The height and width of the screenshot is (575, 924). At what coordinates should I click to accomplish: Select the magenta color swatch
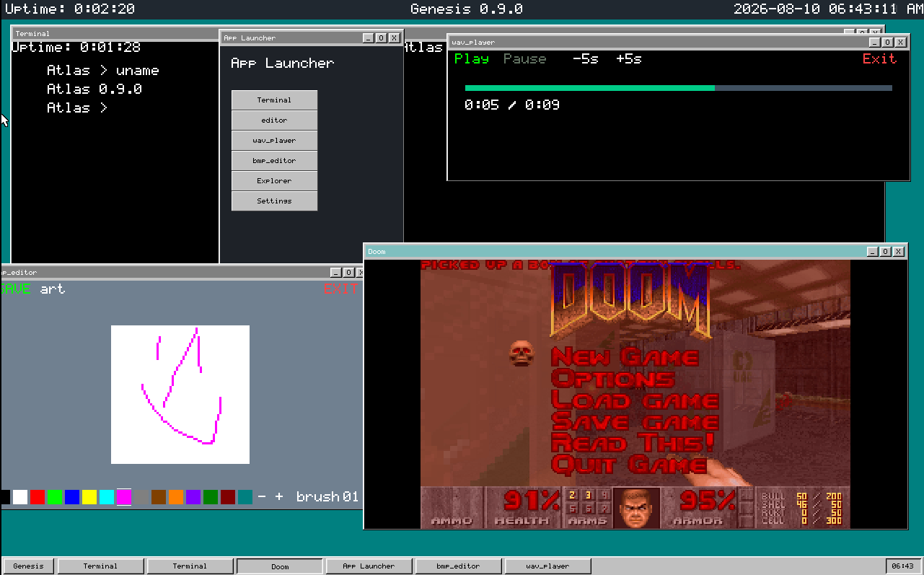click(x=124, y=497)
